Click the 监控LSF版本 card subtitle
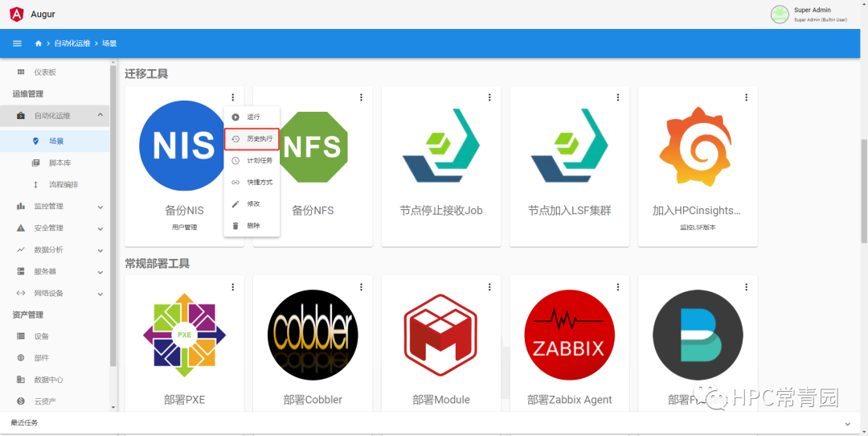Screen dimensions: 868x436 (x=698, y=227)
